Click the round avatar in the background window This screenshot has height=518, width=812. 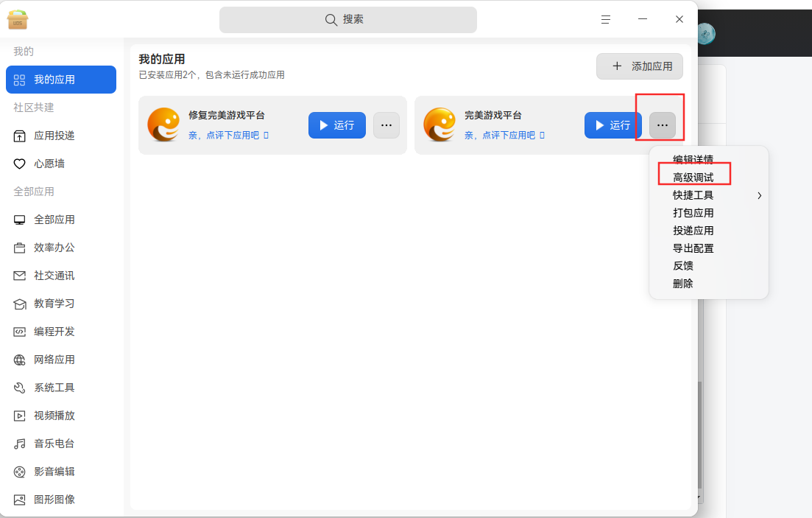[706, 34]
